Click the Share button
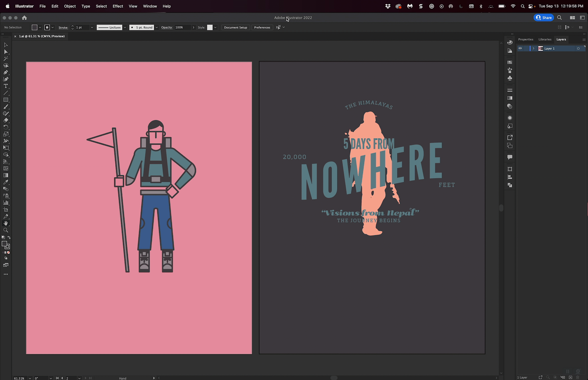The width and height of the screenshot is (588, 380). coord(543,18)
